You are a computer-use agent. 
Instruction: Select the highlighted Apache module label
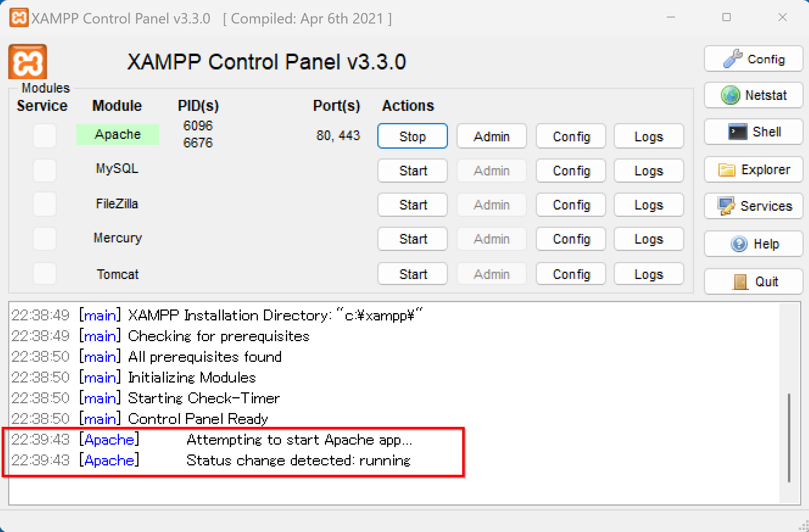[x=118, y=134]
